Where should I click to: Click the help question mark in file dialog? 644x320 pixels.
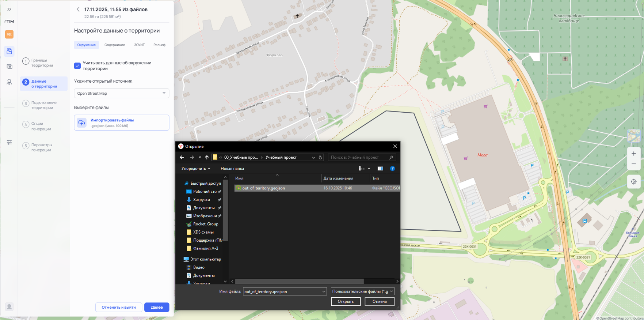click(x=392, y=169)
